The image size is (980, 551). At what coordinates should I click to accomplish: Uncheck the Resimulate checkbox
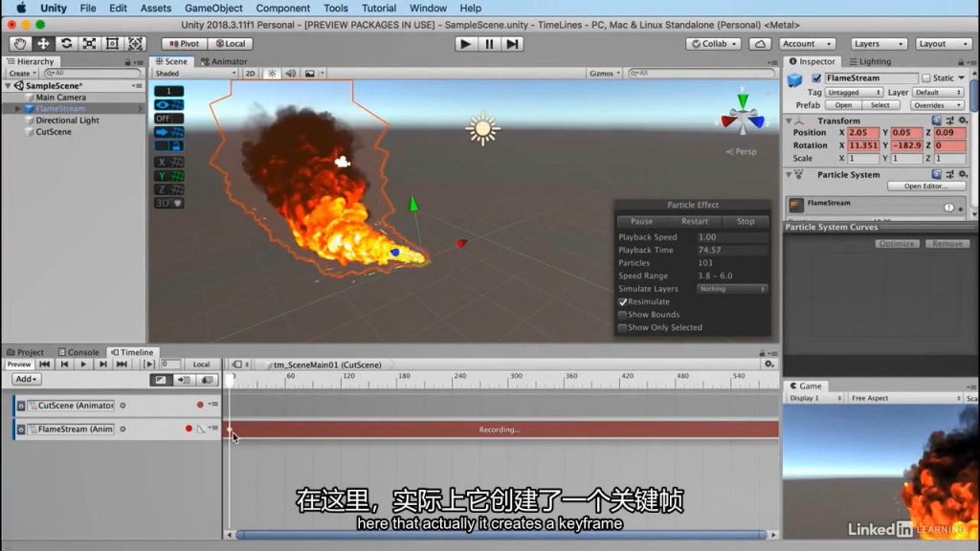622,301
